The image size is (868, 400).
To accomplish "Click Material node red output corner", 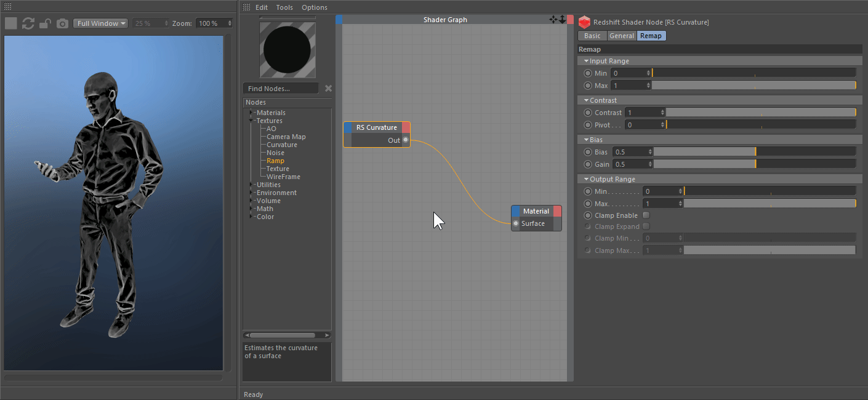I will coord(557,211).
